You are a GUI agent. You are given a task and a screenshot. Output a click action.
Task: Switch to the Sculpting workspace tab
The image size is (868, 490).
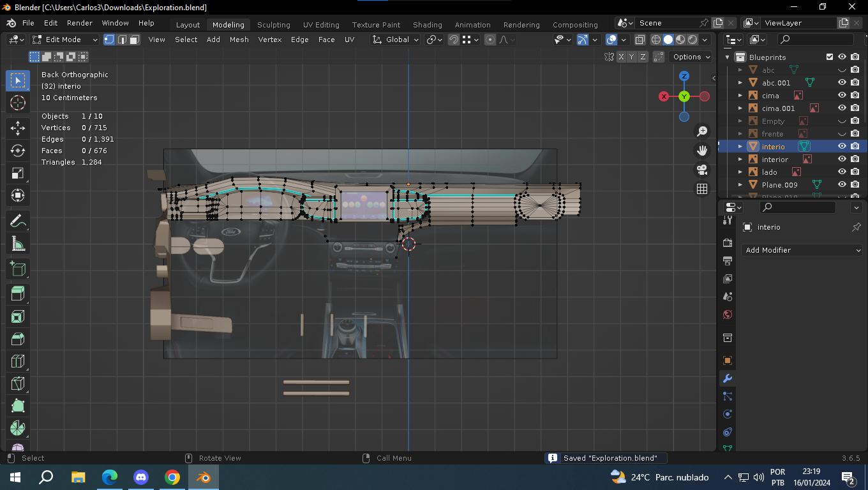coord(273,25)
